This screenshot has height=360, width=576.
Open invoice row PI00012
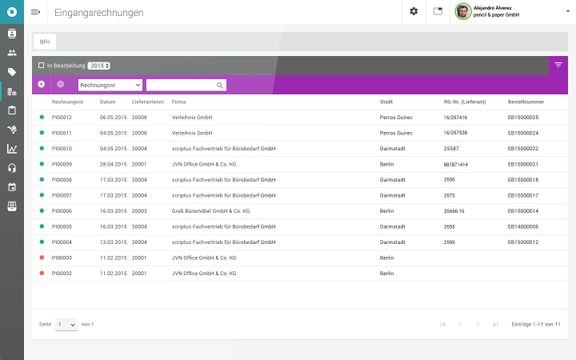tap(300, 117)
